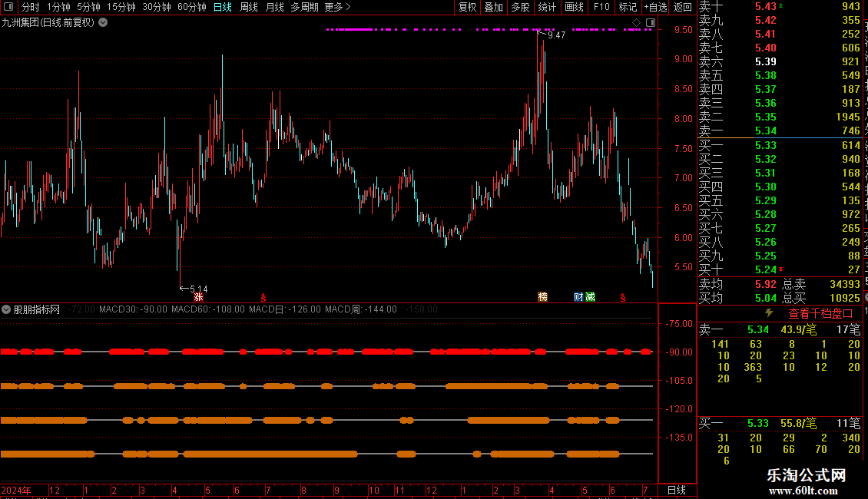Click the 卖五 price 5.38
The width and height of the screenshot is (868, 499).
click(x=766, y=75)
